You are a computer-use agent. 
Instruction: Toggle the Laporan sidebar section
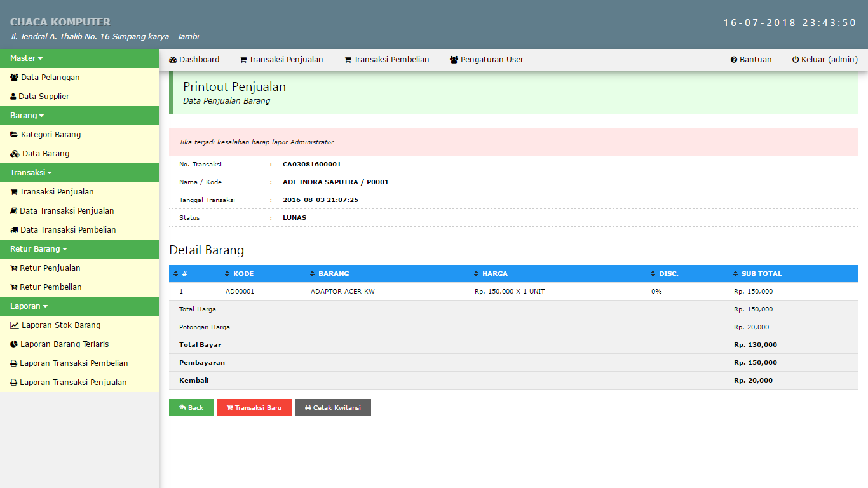[x=29, y=306]
